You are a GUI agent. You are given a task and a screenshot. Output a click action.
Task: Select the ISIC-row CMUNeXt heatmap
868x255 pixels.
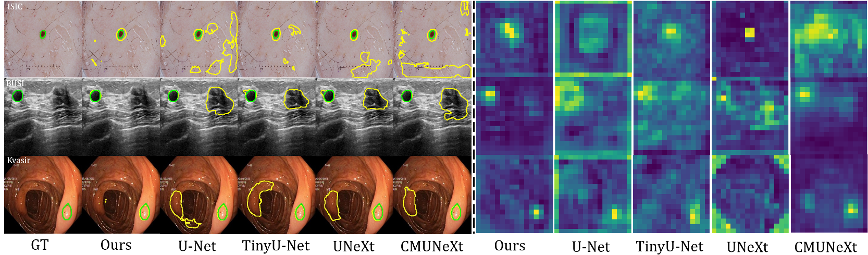pyautogui.click(x=829, y=39)
